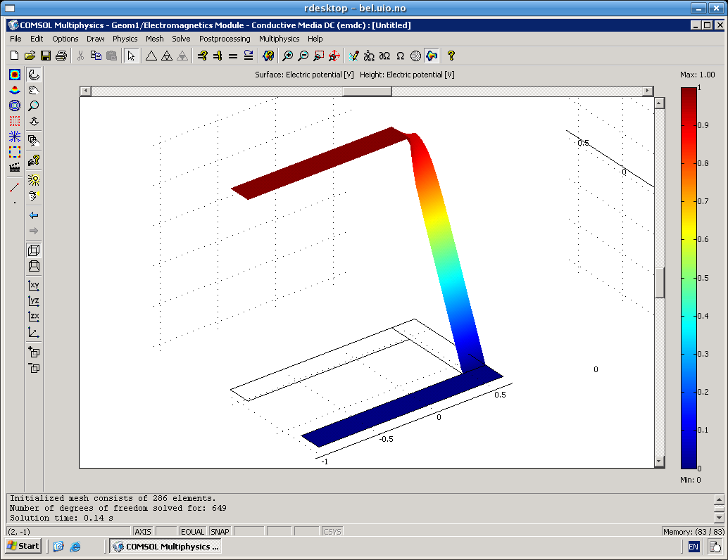Open Plot Parameters colorful question icon
Image resolution: width=728 pixels, height=560 pixels.
(268, 56)
